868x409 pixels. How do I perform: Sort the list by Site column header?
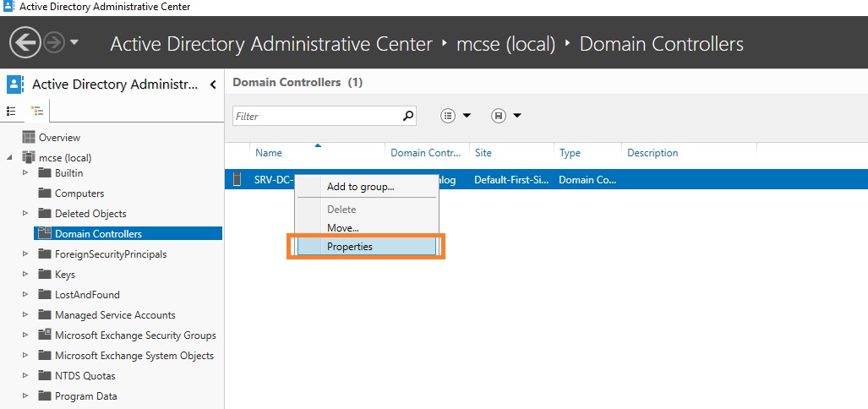click(x=483, y=153)
